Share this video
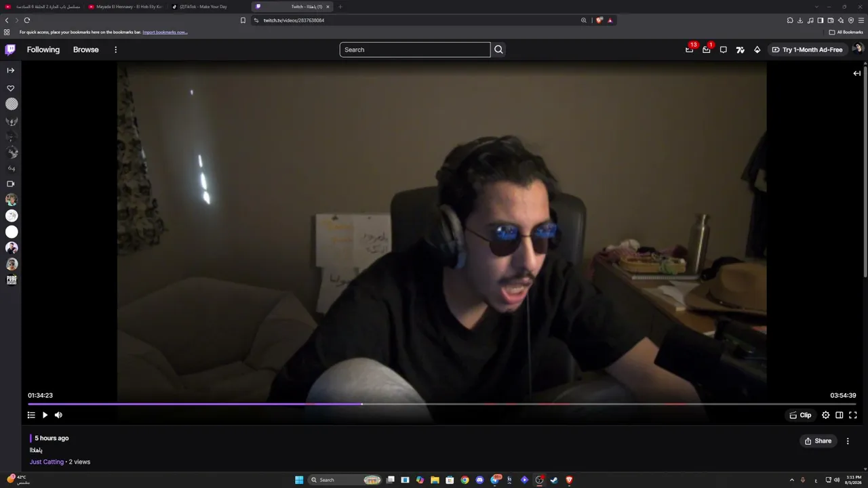 [818, 441]
